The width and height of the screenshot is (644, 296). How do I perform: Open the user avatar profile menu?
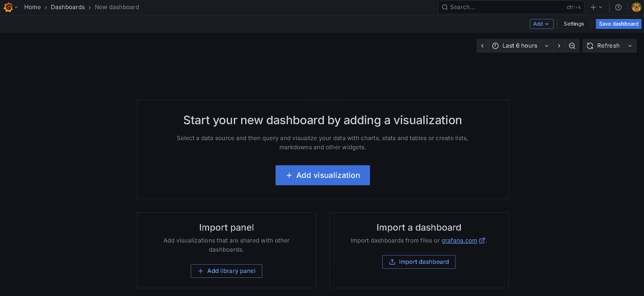pyautogui.click(x=636, y=7)
